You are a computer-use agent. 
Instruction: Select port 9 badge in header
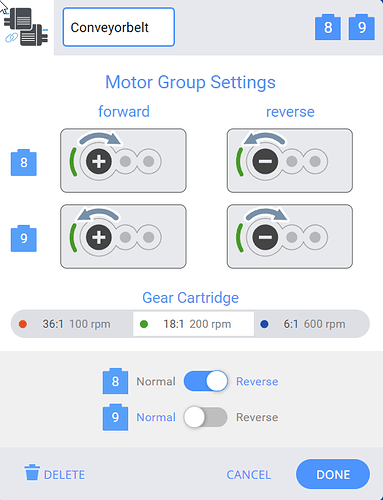(362, 27)
